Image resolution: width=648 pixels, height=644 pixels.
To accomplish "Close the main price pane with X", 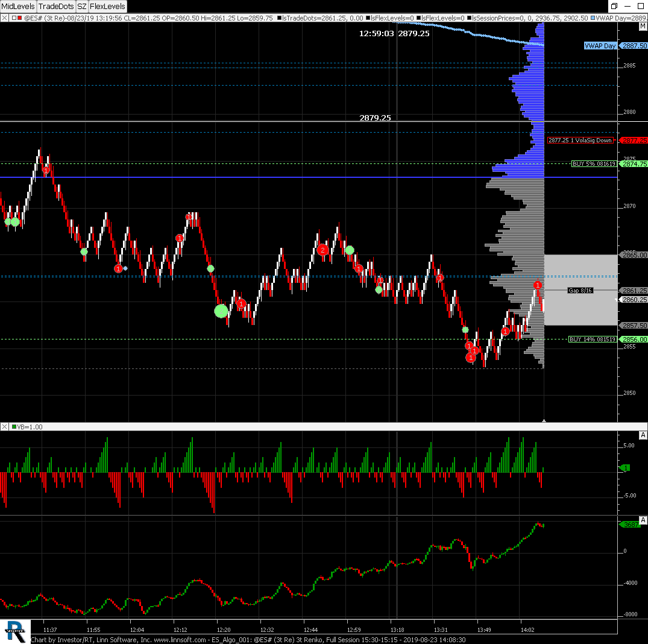I will [x=4, y=18].
